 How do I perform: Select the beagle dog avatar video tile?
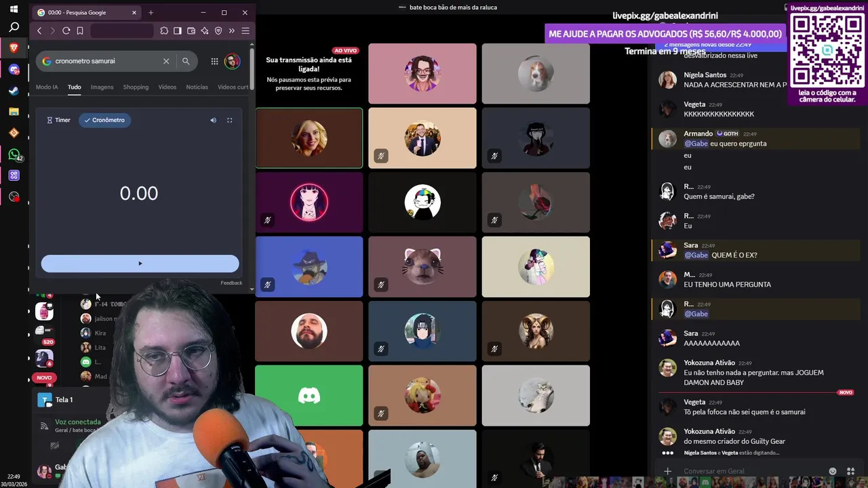536,74
